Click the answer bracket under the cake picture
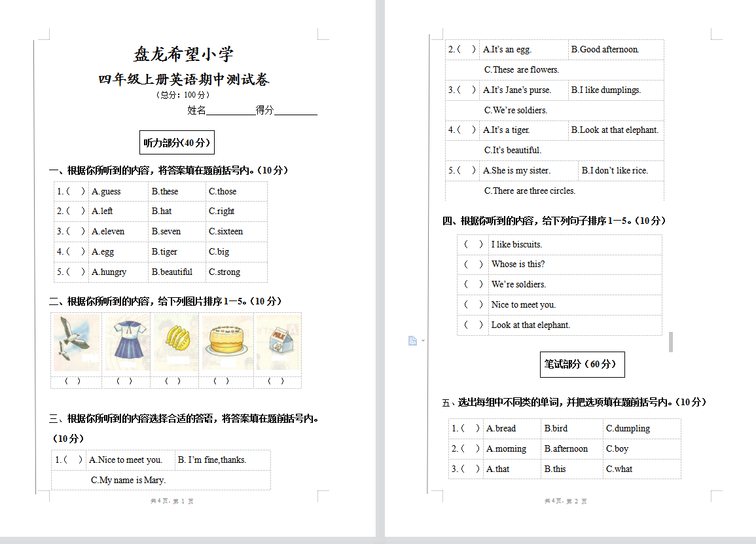The height and width of the screenshot is (544, 756). (x=221, y=381)
